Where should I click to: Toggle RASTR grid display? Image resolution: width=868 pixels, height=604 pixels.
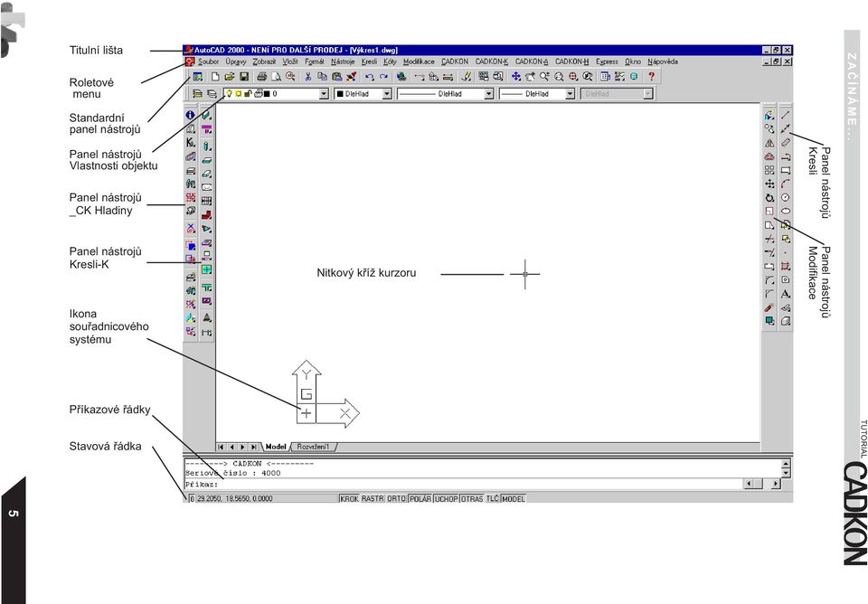373,499
